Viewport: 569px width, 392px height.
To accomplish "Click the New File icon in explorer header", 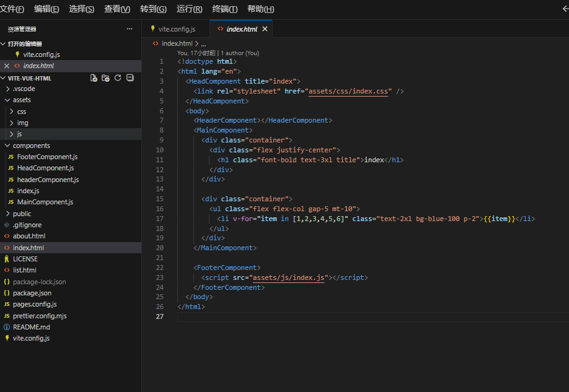I will [94, 78].
